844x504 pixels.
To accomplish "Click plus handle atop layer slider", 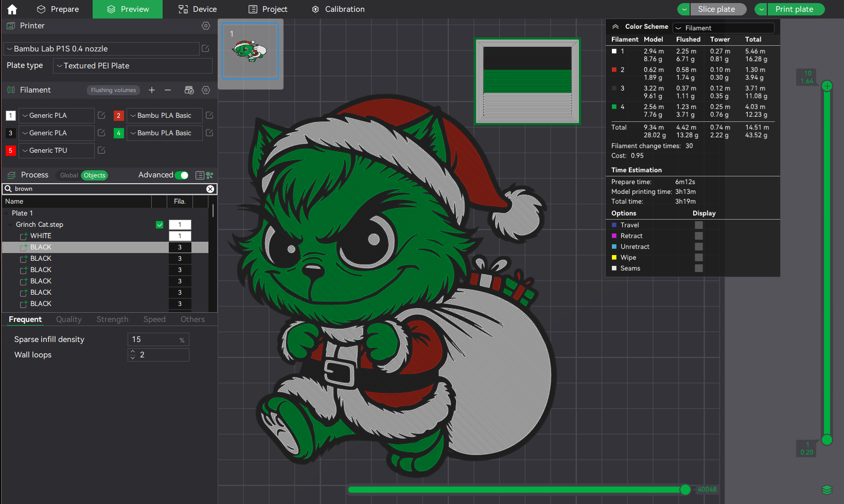I will [827, 86].
